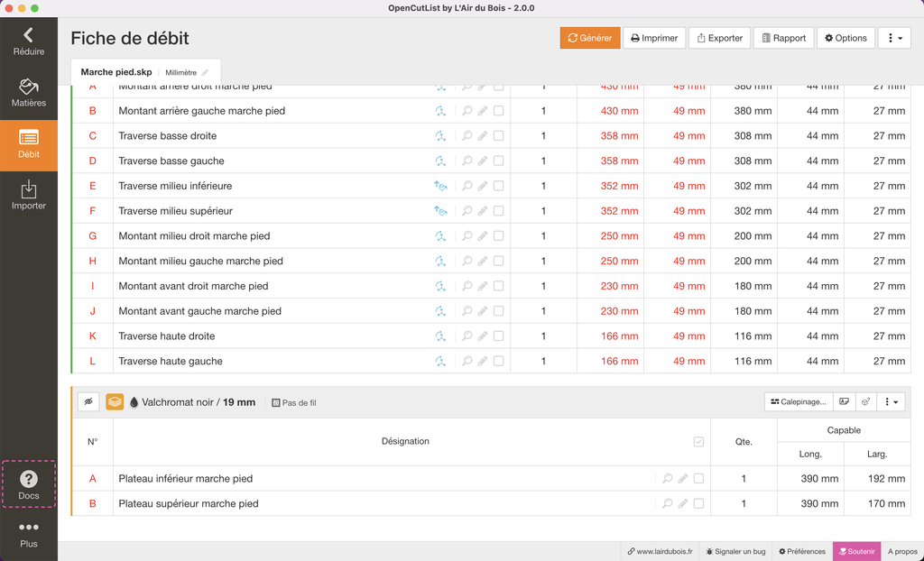The height and width of the screenshot is (561, 924).
Task: Select the Marche pied.skp tab
Action: pos(116,72)
